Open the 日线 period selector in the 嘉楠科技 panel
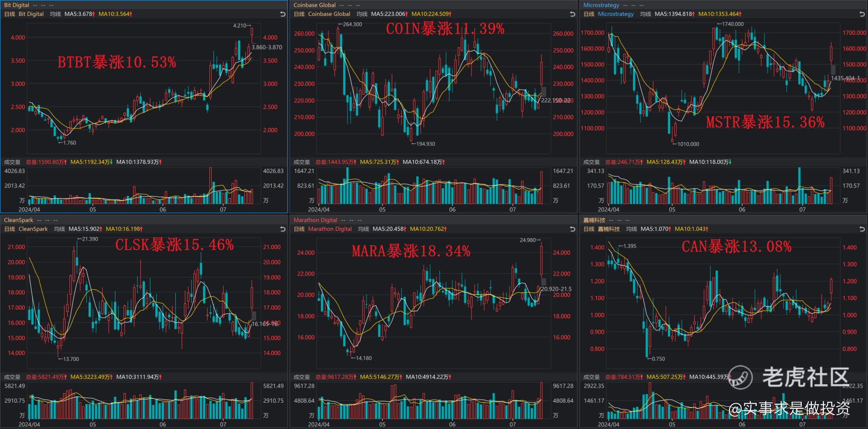The height and width of the screenshot is (429, 868). pyautogui.click(x=589, y=229)
